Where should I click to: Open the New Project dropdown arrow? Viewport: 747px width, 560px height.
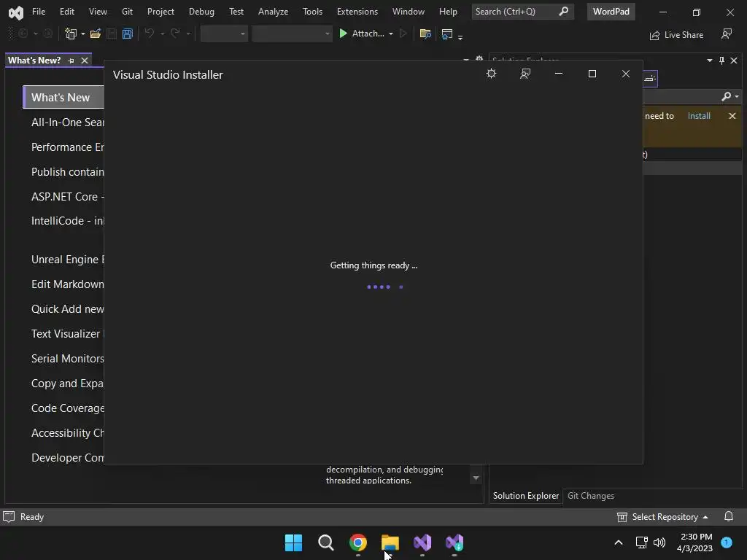(83, 34)
